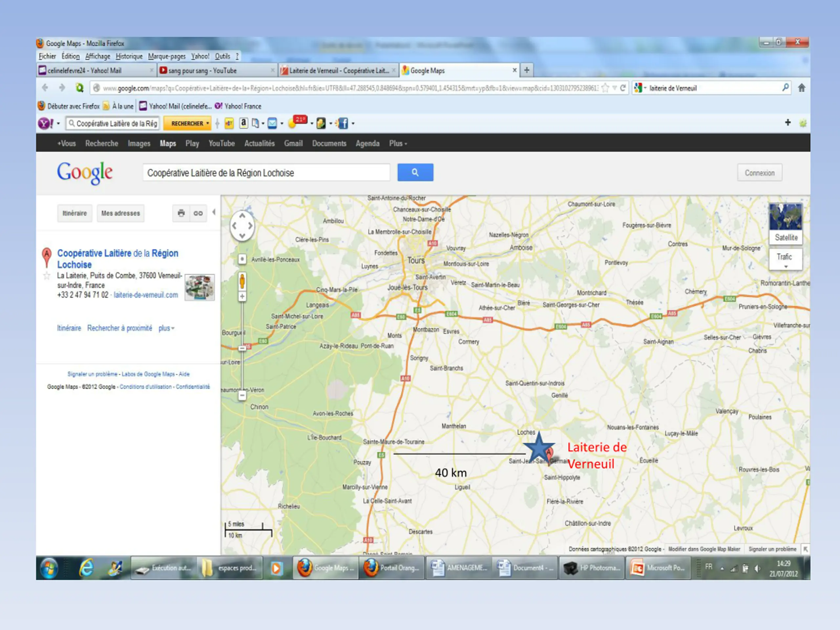Reload page with the refresh icon
This screenshot has height=630, width=840.
[623, 88]
